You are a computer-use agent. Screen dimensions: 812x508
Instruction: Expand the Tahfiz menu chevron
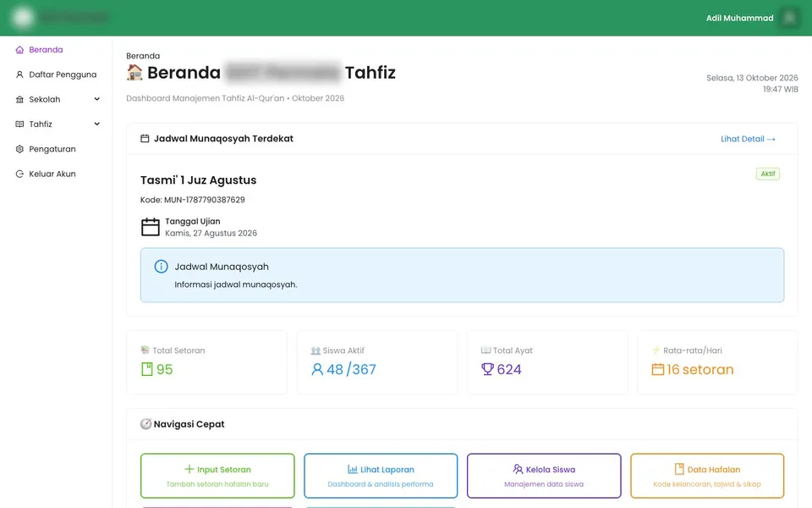tap(96, 124)
